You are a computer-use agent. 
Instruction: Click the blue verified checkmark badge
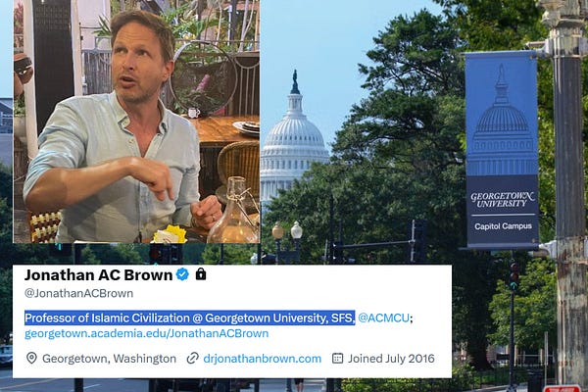point(182,274)
